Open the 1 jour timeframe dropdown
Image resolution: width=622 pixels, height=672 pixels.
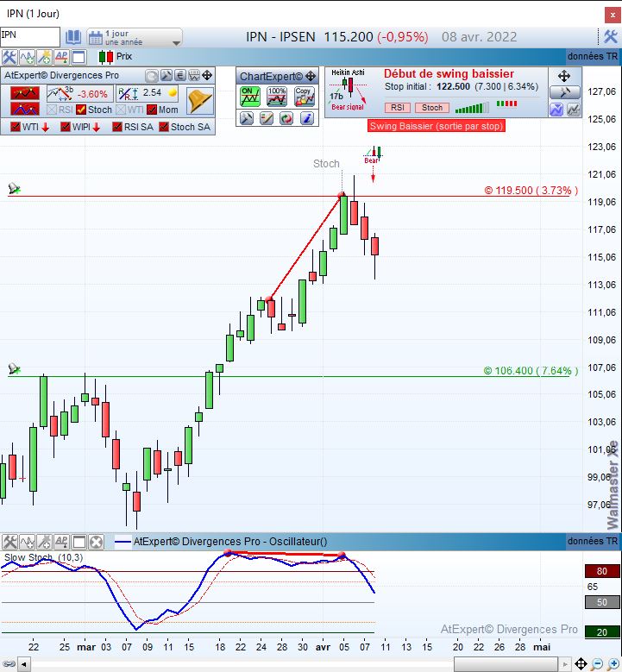pos(135,38)
